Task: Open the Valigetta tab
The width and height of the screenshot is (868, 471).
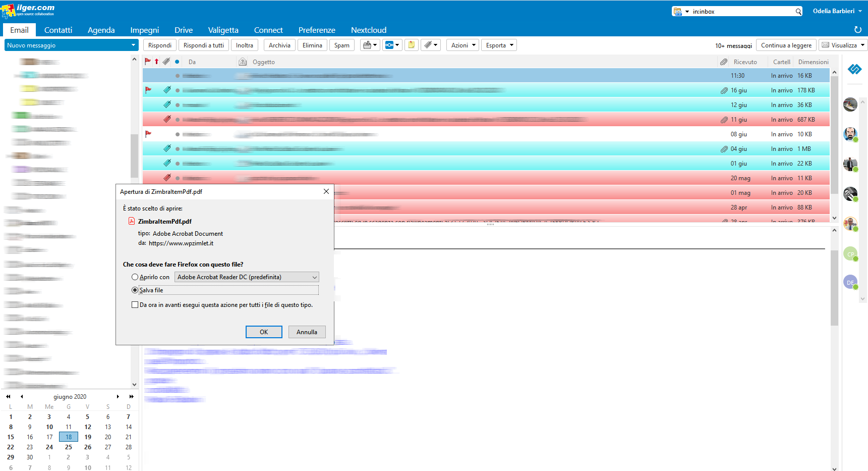Action: (x=223, y=30)
